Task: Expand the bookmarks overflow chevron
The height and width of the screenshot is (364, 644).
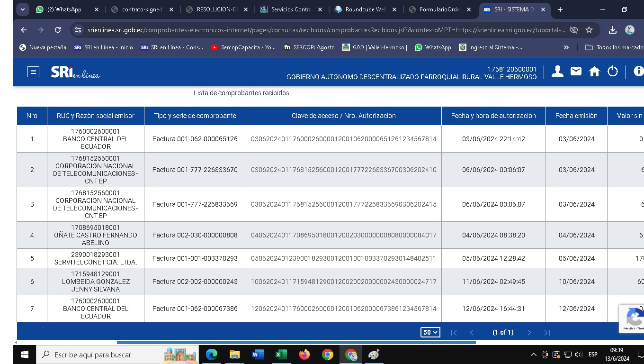Action: click(566, 47)
